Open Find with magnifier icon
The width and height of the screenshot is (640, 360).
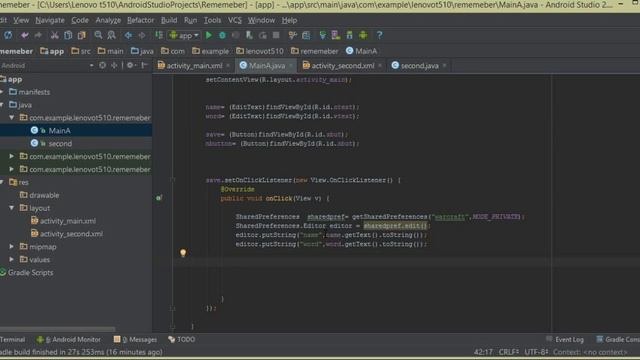tap(98, 36)
